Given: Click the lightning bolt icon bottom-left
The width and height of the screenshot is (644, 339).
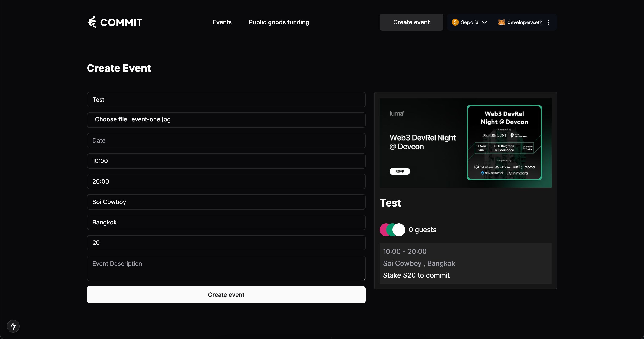Looking at the screenshot, I should [x=13, y=326].
